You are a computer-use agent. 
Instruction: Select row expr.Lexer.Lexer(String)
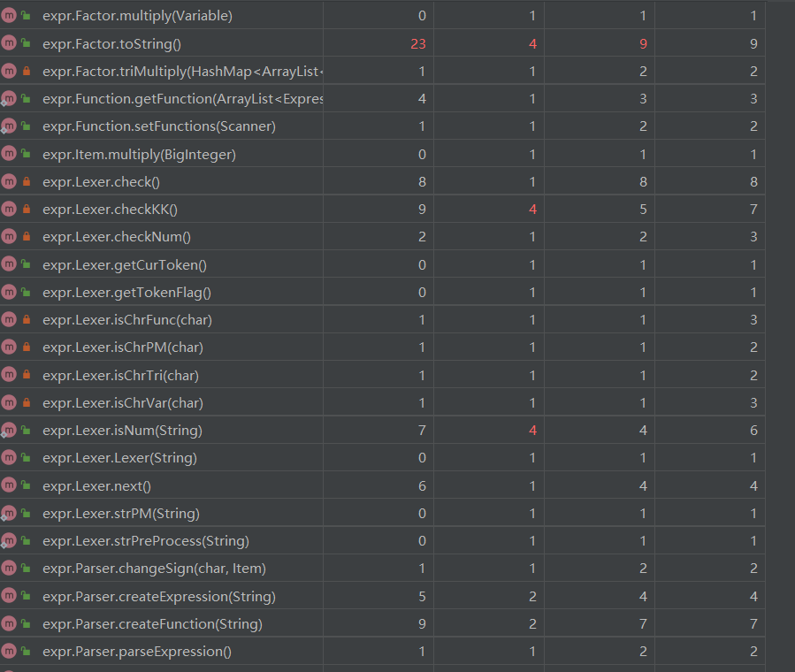pyautogui.click(x=383, y=458)
